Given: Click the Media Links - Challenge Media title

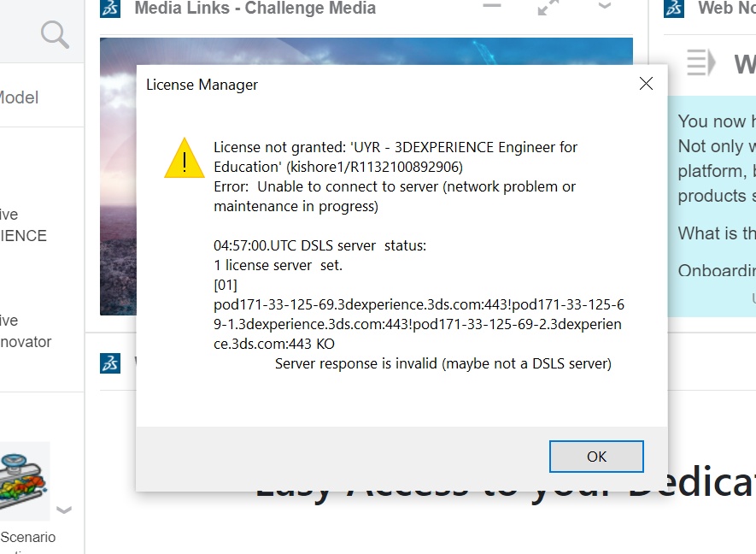Looking at the screenshot, I should (x=255, y=9).
